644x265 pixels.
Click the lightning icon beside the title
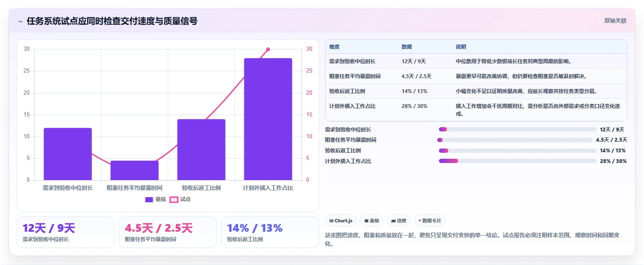(20, 21)
